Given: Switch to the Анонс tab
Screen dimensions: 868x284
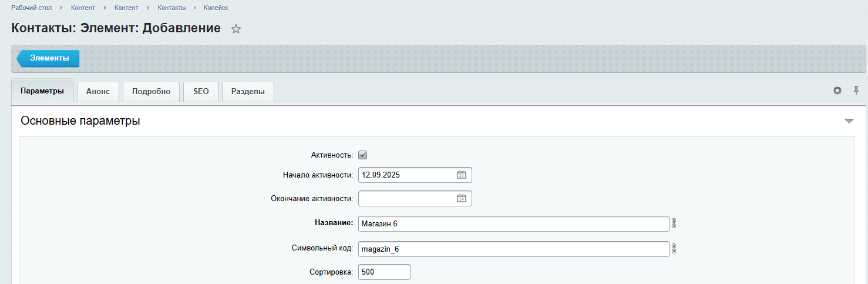Looking at the screenshot, I should click(98, 92).
